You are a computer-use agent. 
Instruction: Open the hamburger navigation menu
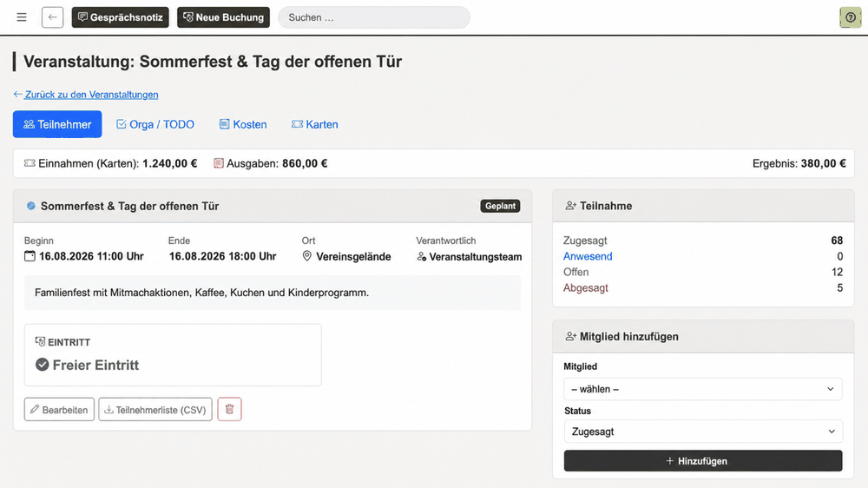[x=22, y=17]
